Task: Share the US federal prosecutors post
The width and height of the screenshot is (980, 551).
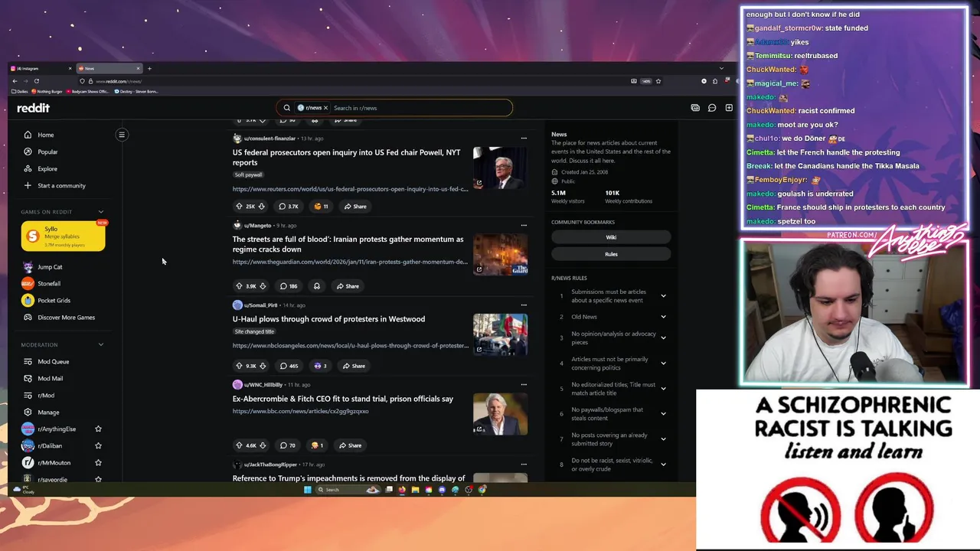Action: (355, 206)
